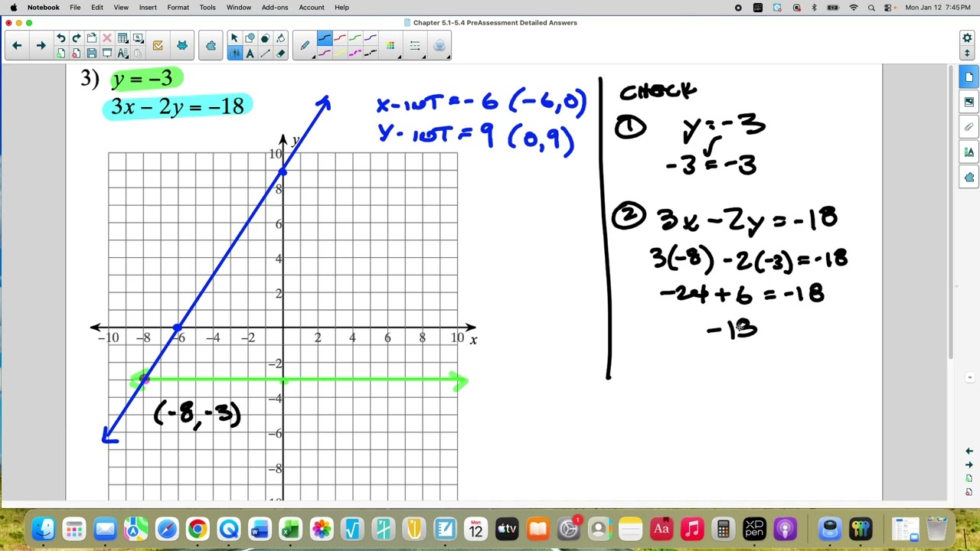Click the sidebar right arrow control
980x551 pixels.
click(969, 465)
